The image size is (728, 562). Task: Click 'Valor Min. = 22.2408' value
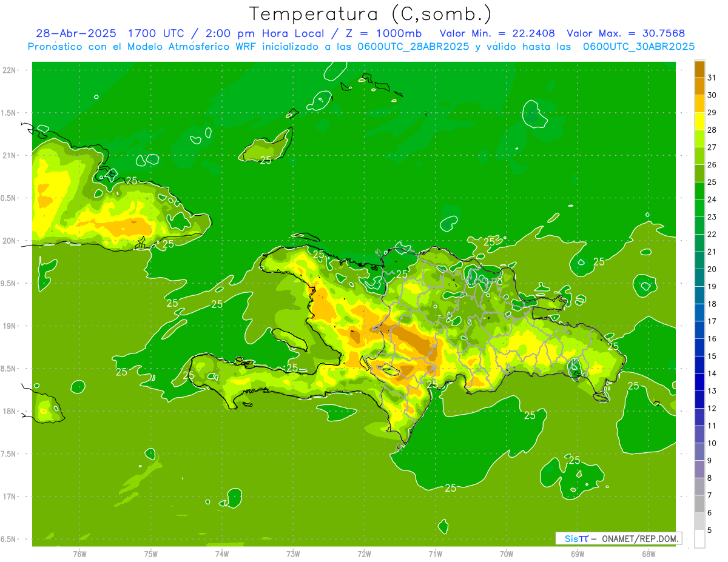pos(497,33)
